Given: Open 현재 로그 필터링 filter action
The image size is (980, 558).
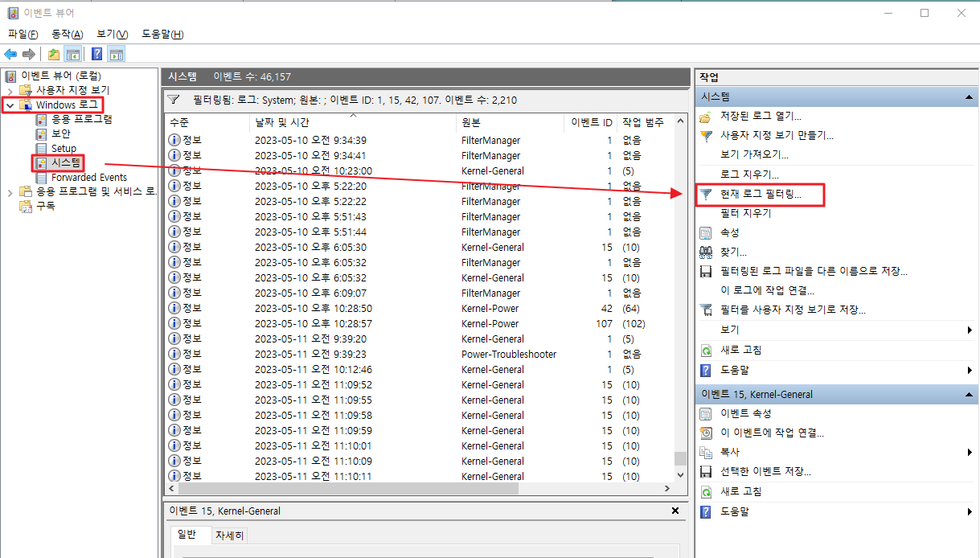Looking at the screenshot, I should coord(761,195).
